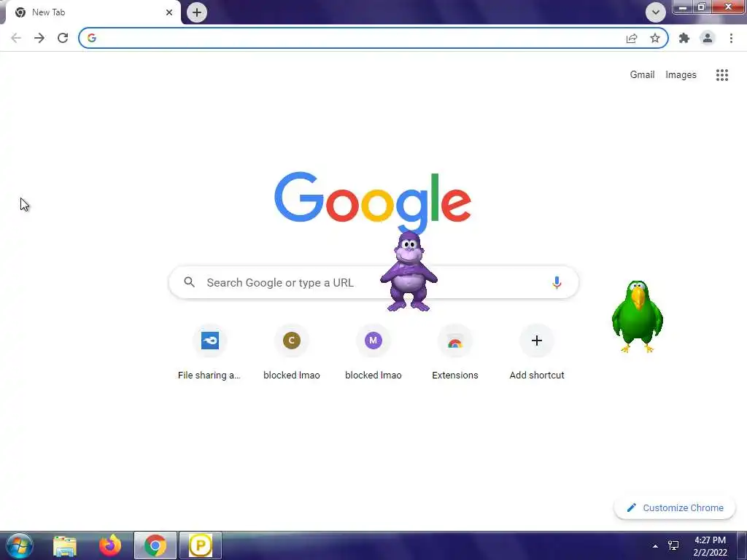Open the tab search dropdown arrow
This screenshot has height=560, width=747.
656,12
